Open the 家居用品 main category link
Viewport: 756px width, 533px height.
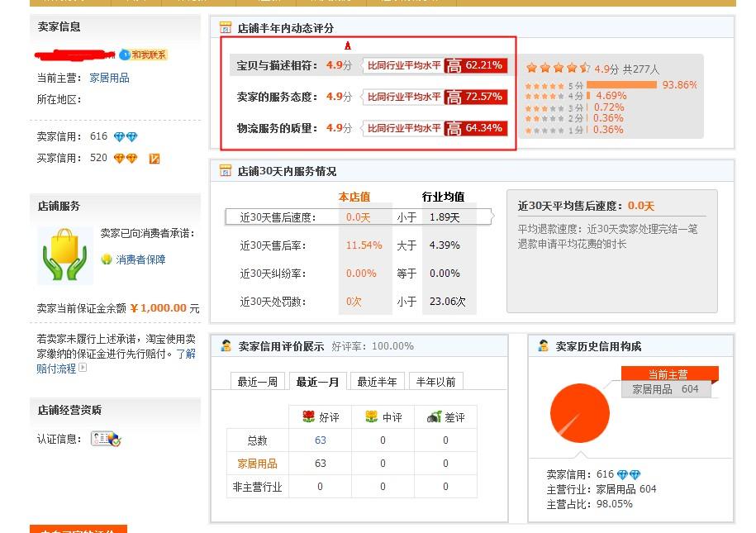109,79
